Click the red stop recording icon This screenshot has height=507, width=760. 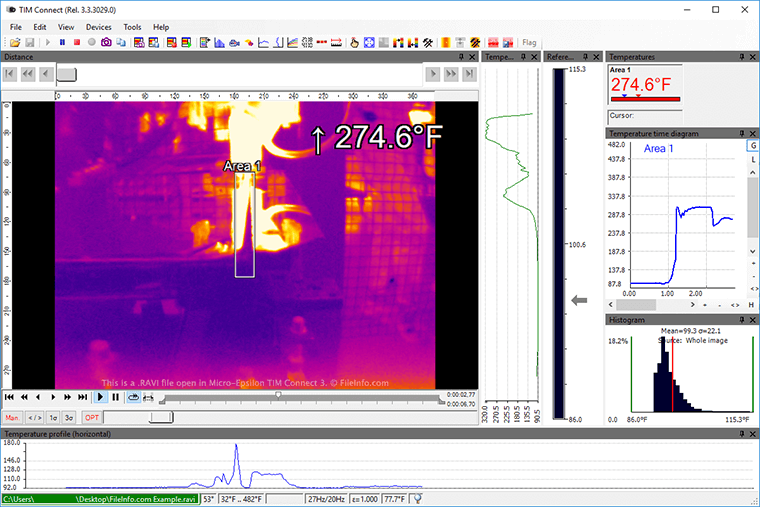coord(77,43)
